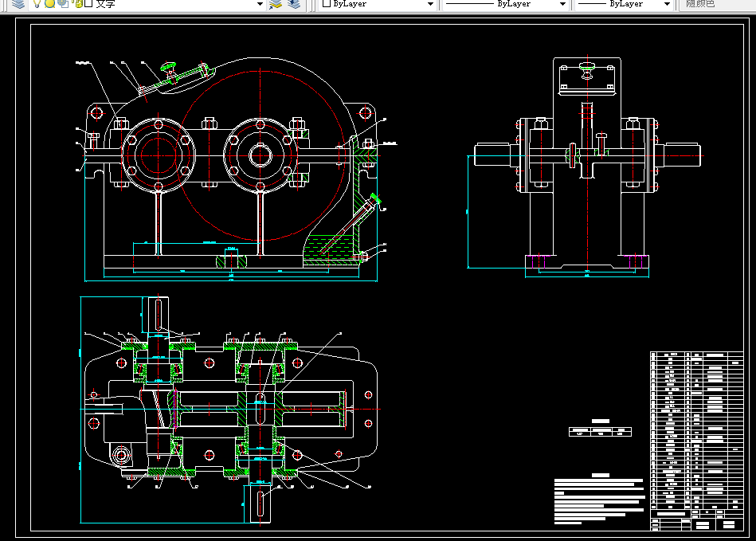Click the Layer Previous icon
Image resolution: width=756 pixels, height=541 pixels.
294,4
